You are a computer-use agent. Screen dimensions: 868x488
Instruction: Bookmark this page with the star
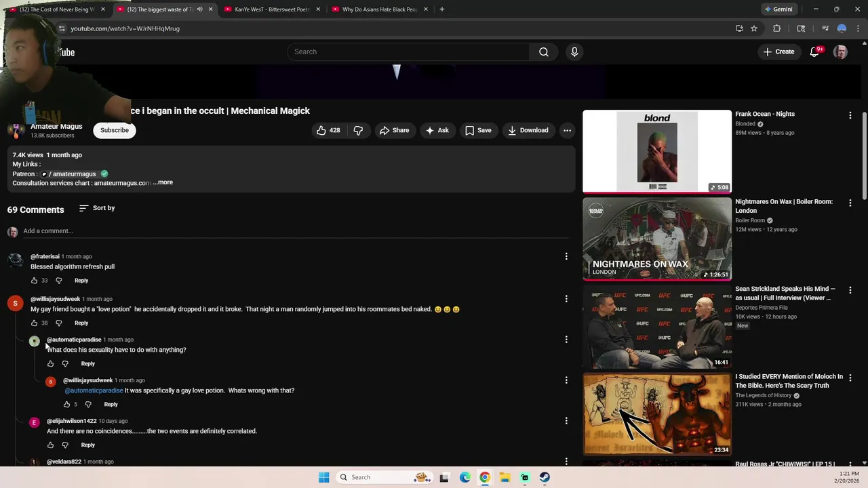coord(754,28)
